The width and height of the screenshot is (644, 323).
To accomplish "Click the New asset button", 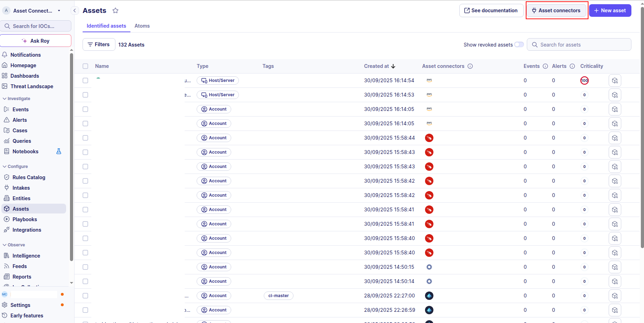I will 610,10.
